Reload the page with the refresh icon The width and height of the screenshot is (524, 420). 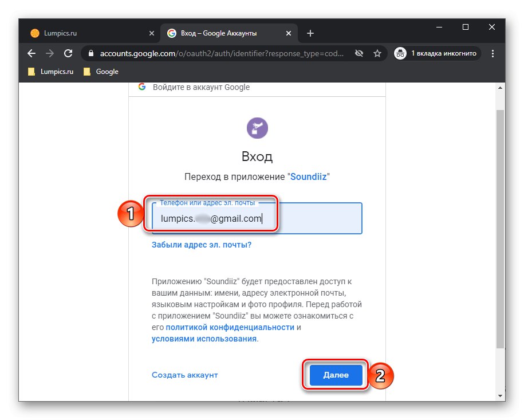coord(68,53)
